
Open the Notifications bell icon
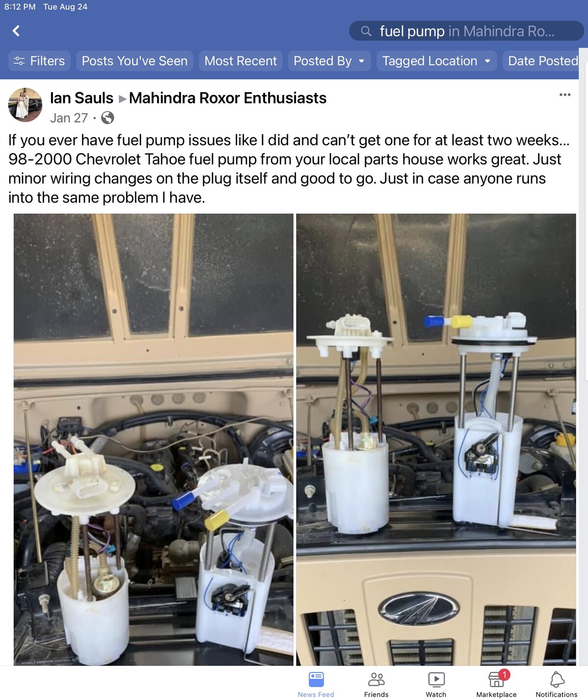[557, 684]
